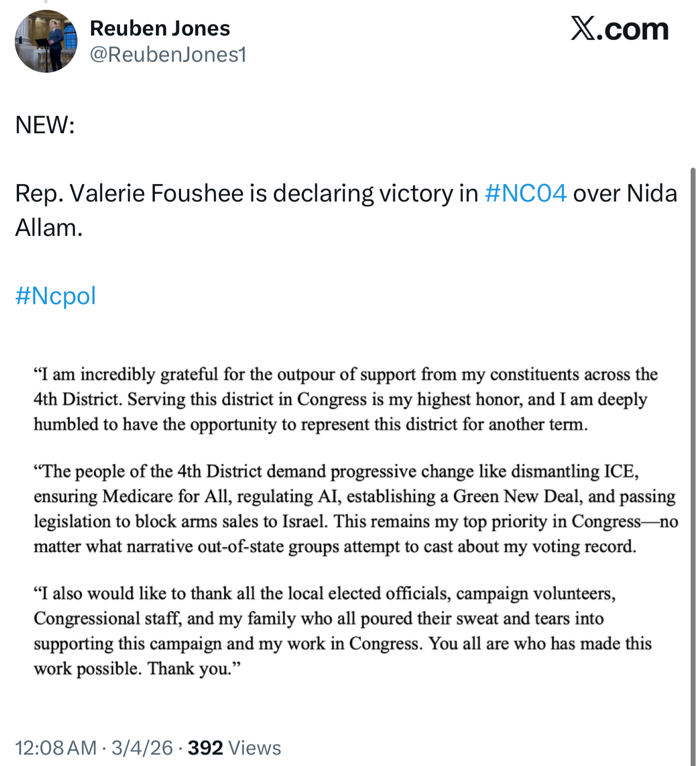Click the word "Allam." in the post
700x766 pixels.
49,228
